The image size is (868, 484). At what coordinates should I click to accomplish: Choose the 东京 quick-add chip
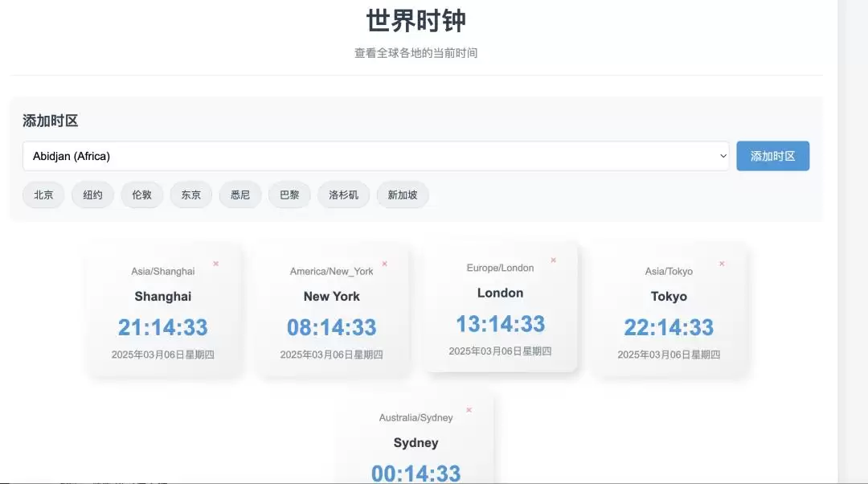[191, 195]
